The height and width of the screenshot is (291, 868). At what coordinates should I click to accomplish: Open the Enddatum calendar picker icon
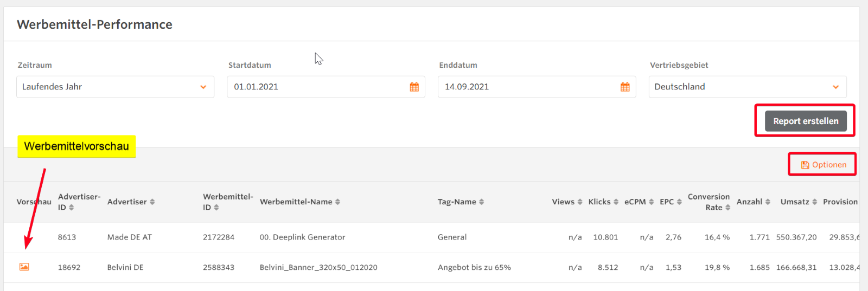click(625, 87)
